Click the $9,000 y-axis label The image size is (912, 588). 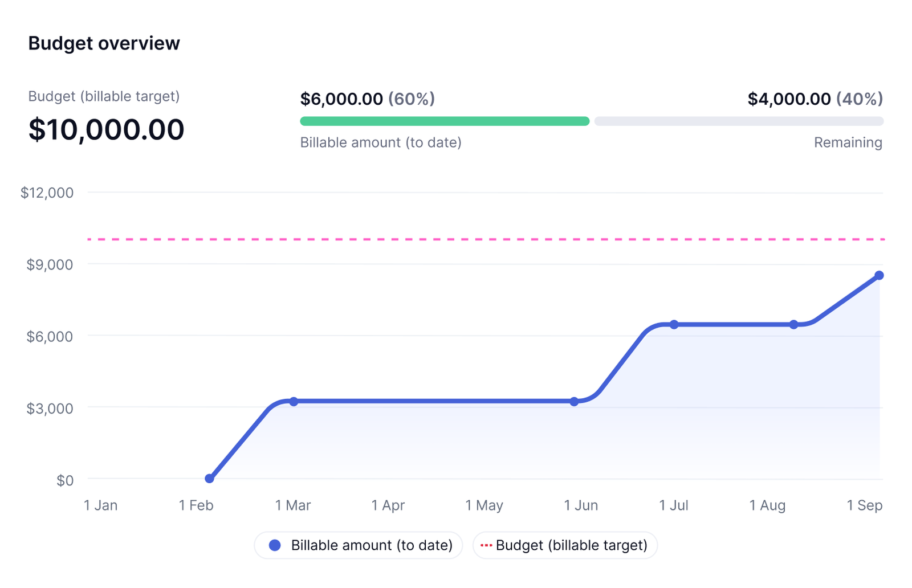point(50,264)
